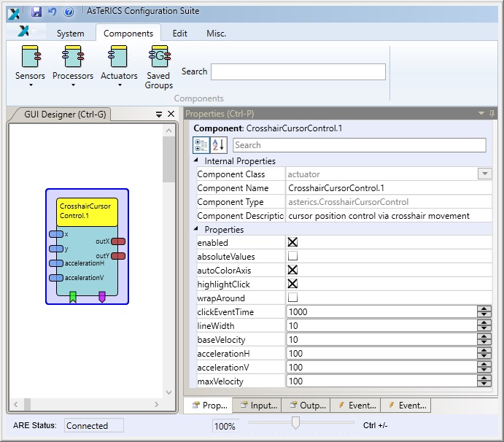
Task: Open the Help question mark icon
Action: coord(69,12)
